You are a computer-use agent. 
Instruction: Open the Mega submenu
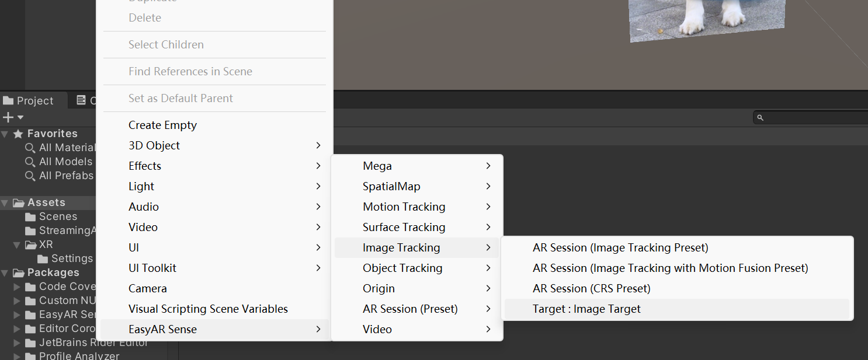(416, 166)
